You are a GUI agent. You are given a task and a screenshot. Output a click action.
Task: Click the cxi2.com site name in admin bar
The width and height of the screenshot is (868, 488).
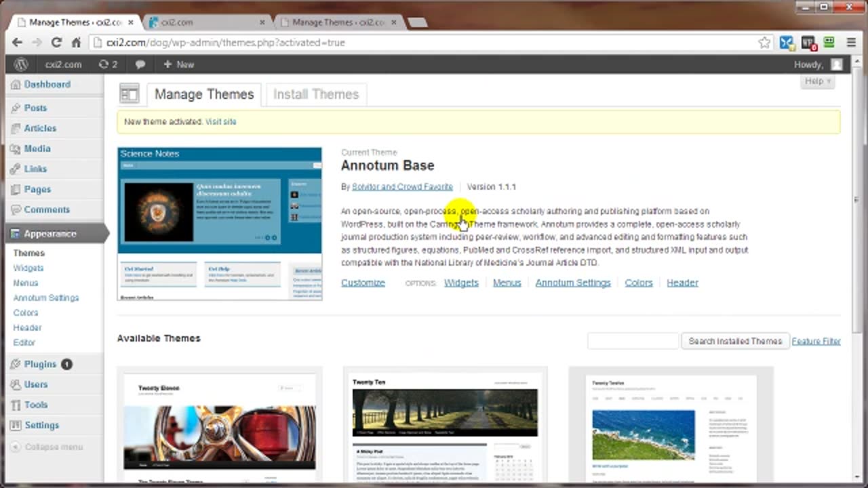click(63, 64)
